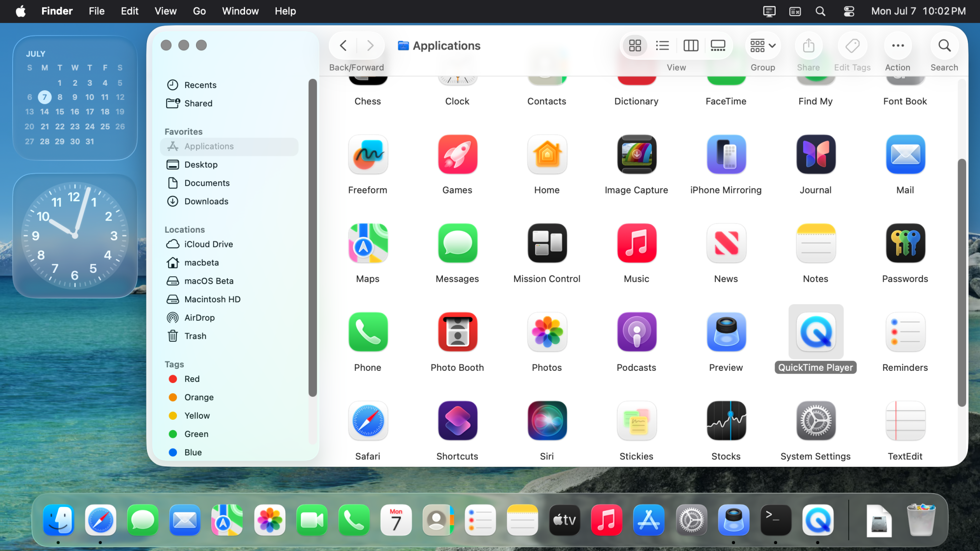Switch to list view
Image resolution: width=980 pixels, height=551 pixels.
(662, 46)
